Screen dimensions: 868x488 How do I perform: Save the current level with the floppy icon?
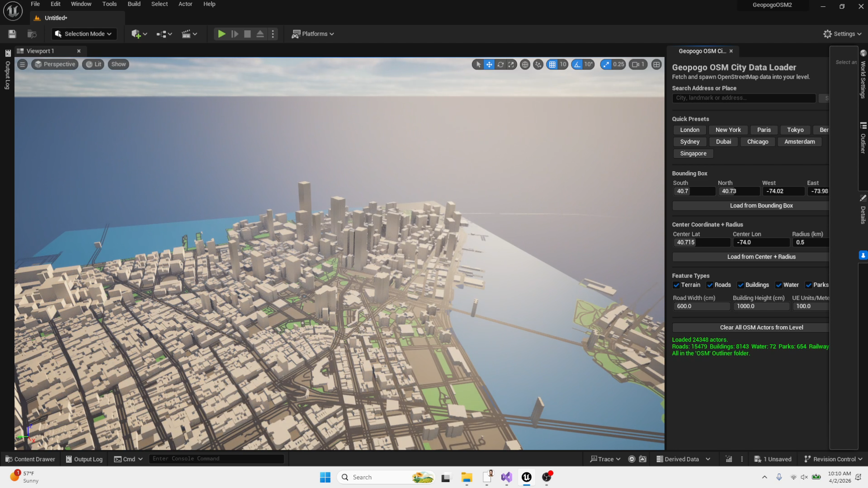tap(12, 34)
